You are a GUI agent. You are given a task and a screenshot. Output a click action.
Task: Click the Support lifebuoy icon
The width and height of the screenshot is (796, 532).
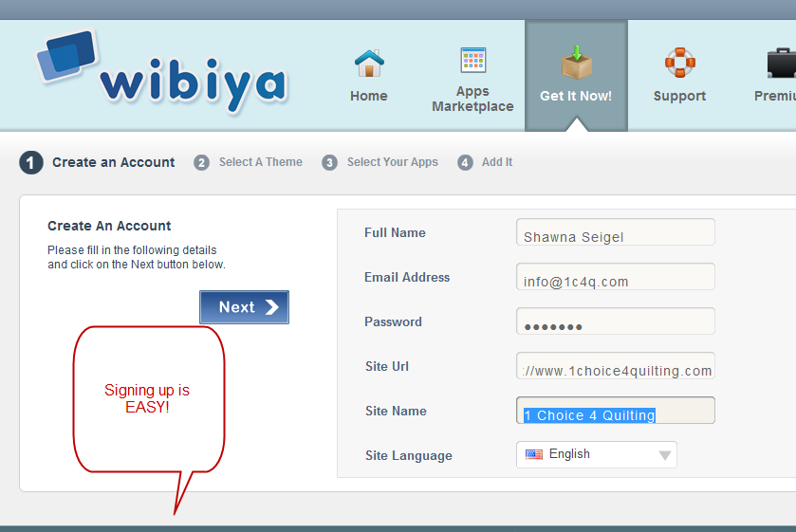(679, 63)
